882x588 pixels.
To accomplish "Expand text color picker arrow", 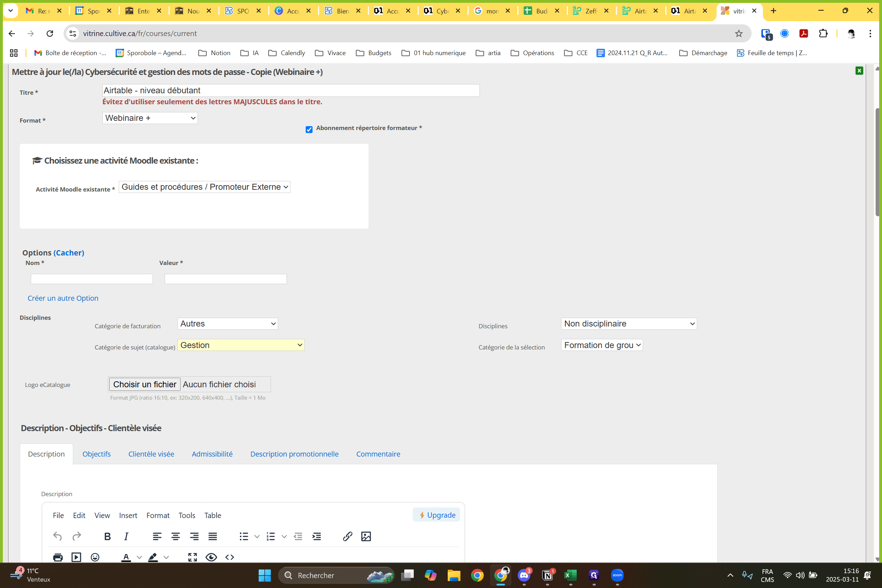I will [x=139, y=557].
